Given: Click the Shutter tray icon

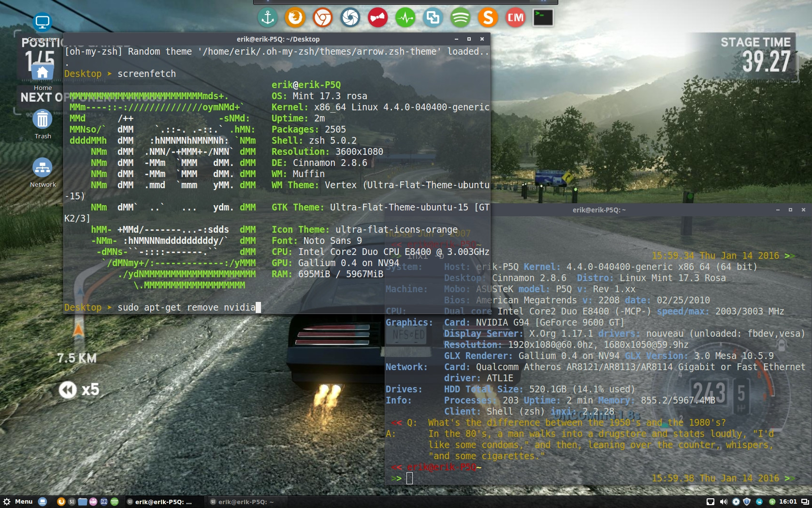Looking at the screenshot, I should [x=736, y=502].
